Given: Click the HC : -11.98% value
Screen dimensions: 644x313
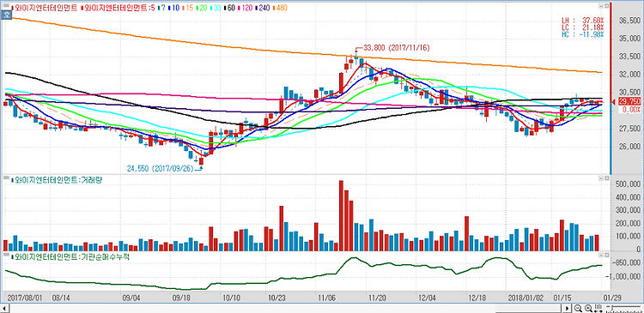Looking at the screenshot, I should 583,34.
